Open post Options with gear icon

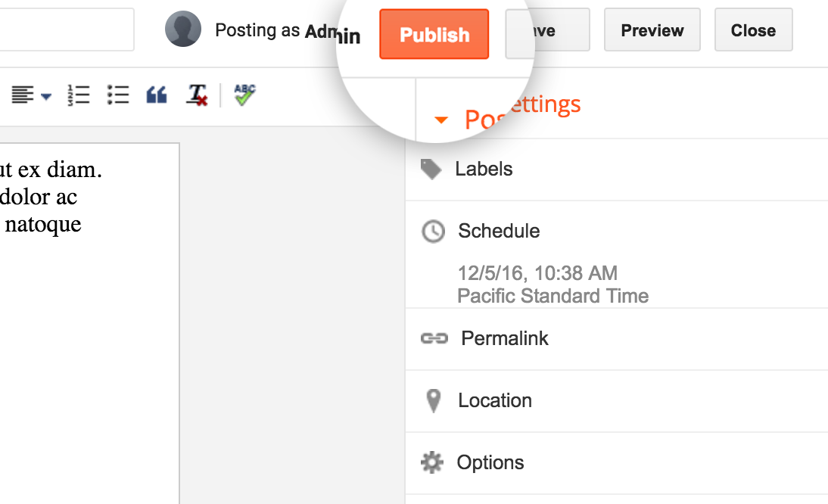(x=617, y=463)
